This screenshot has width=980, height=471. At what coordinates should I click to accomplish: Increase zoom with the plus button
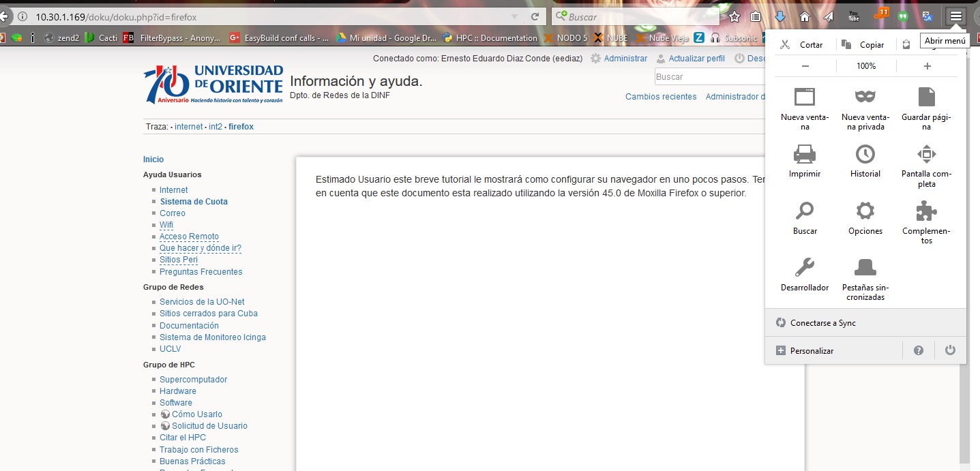[927, 66]
